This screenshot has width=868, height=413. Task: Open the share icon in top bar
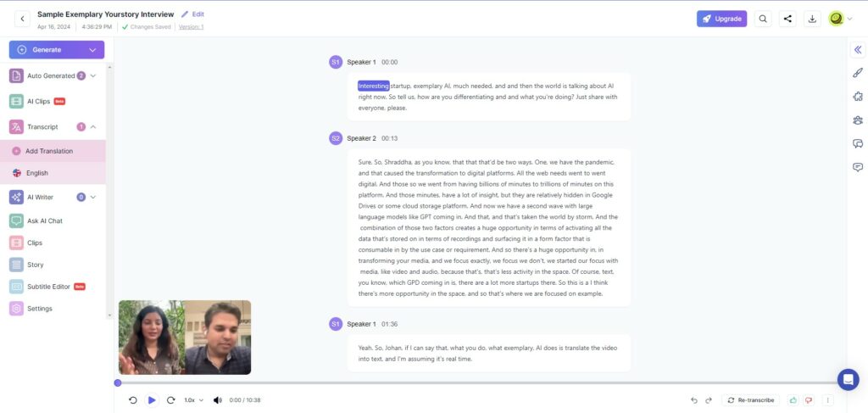point(787,19)
